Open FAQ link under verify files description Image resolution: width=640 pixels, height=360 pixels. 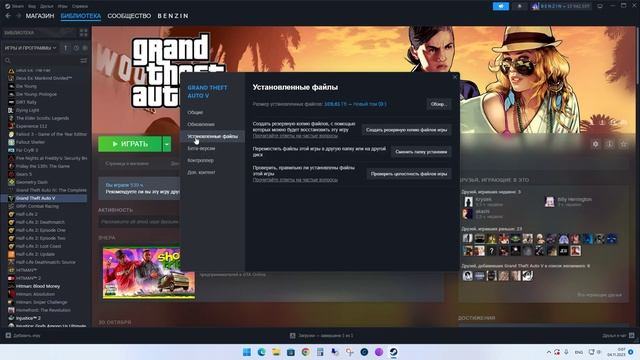pos(295,180)
